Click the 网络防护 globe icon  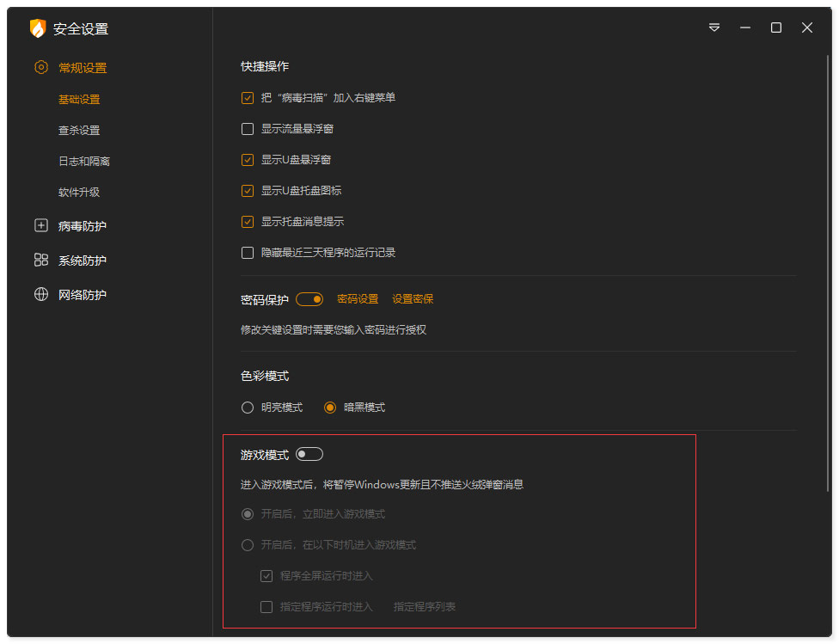point(40,294)
